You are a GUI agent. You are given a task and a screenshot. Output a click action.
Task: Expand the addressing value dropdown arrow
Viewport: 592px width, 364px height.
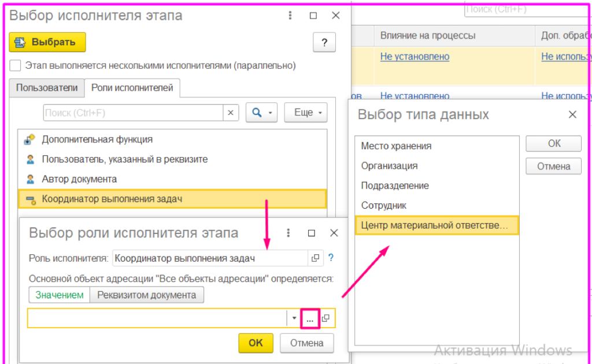click(294, 319)
